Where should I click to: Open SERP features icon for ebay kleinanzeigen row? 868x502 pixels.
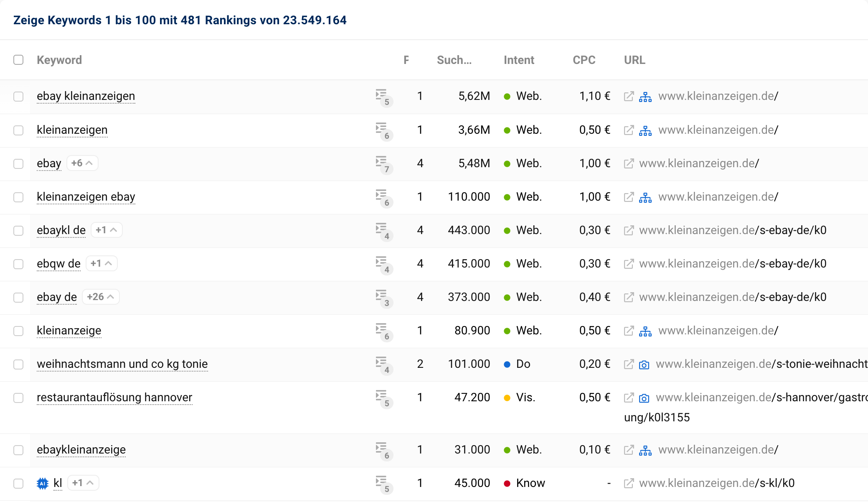coord(382,96)
